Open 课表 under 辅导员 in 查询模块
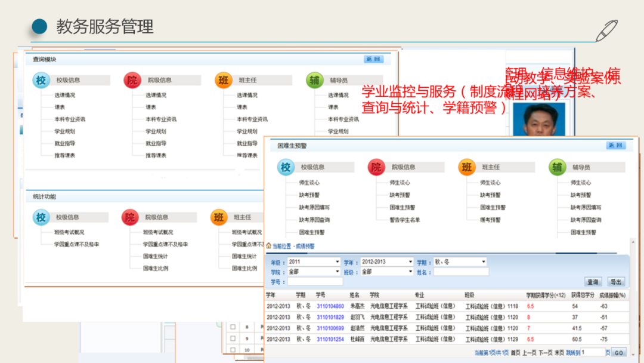The image size is (644, 363). coord(333,107)
